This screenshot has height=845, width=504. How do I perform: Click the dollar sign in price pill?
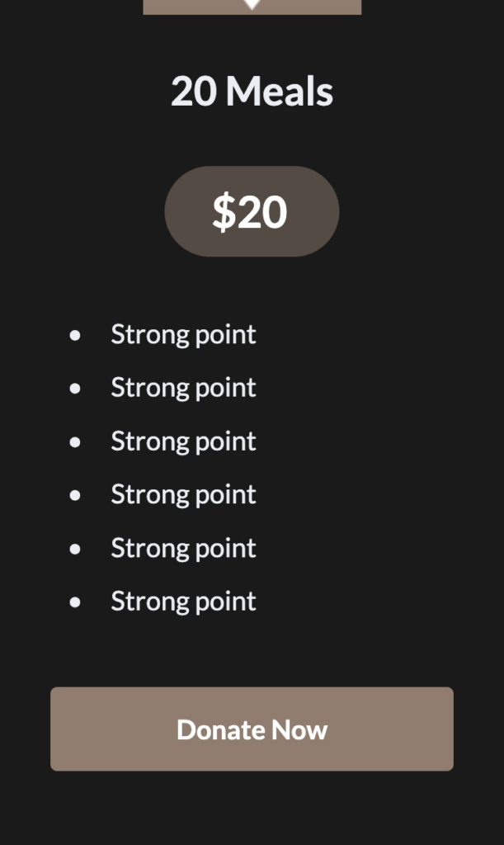click(224, 212)
